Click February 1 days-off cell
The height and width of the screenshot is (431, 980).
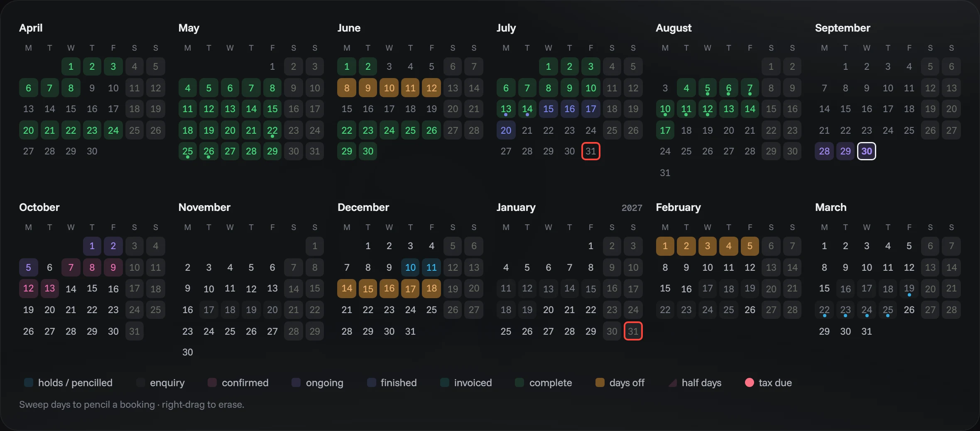[665, 246]
